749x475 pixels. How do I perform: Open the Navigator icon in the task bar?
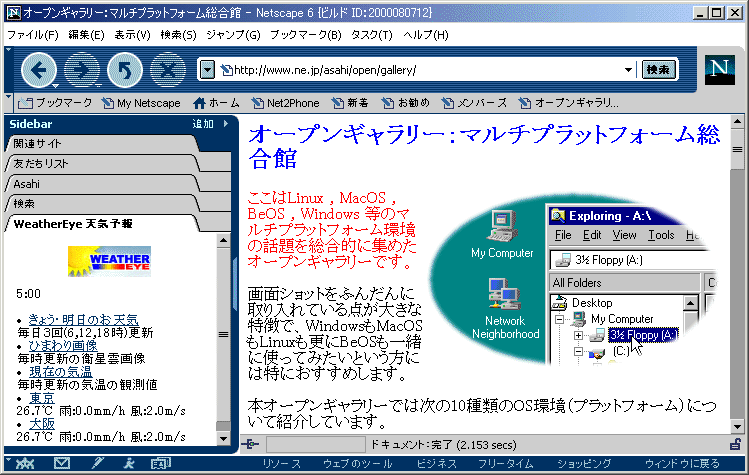[x=25, y=463]
